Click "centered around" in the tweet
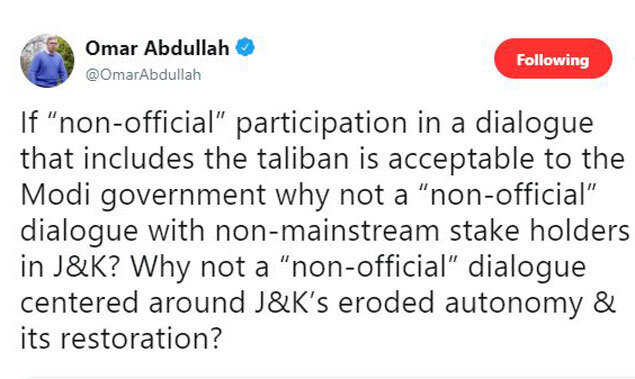Viewport: 635px width, 379px height. pyautogui.click(x=133, y=303)
